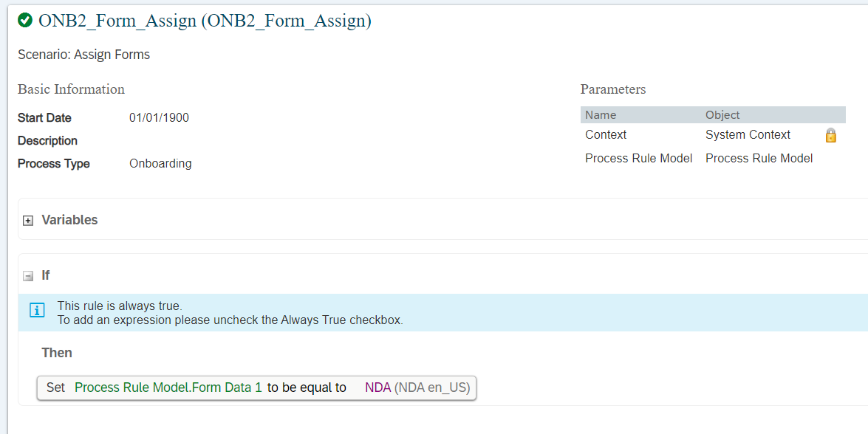Click the If section heading

pos(45,275)
